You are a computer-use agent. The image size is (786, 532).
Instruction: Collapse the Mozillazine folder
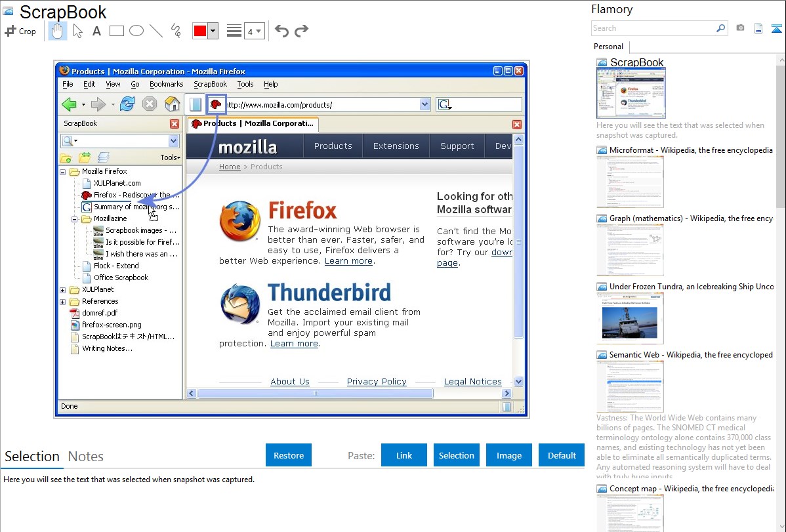pyautogui.click(x=74, y=219)
